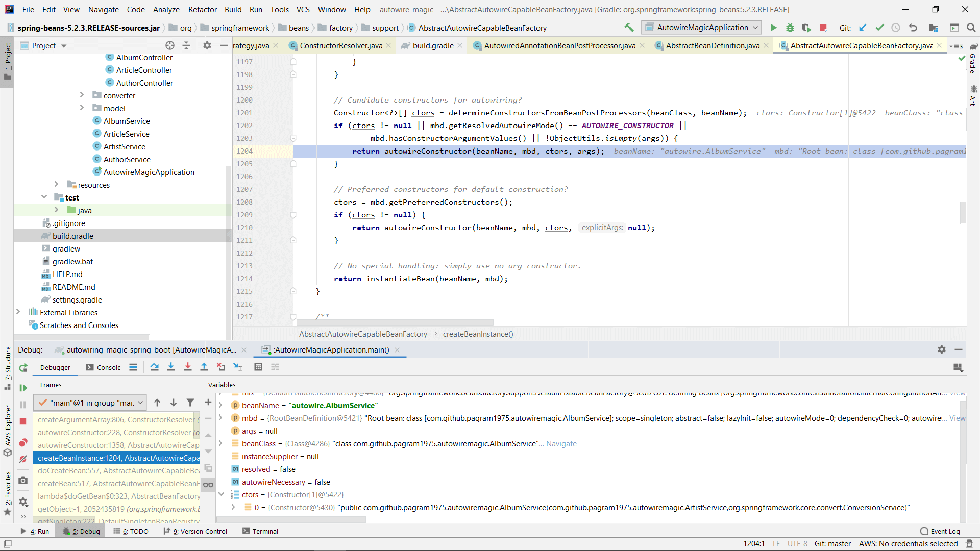Click Run with Coverage shield icon

(x=806, y=28)
